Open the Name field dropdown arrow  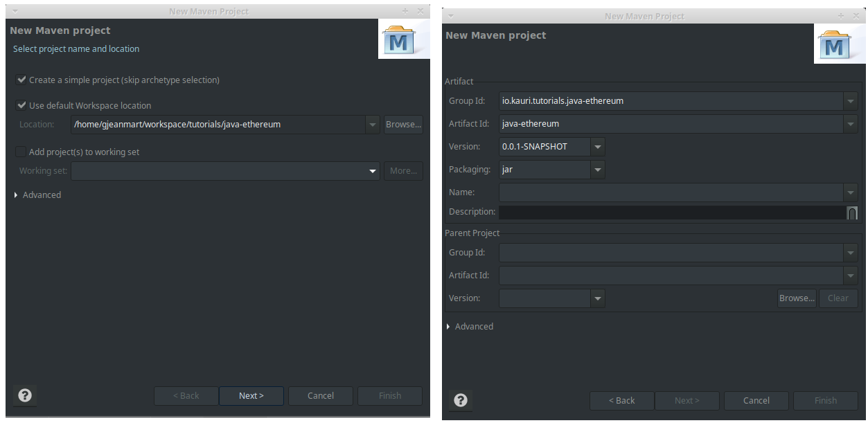[x=851, y=192]
